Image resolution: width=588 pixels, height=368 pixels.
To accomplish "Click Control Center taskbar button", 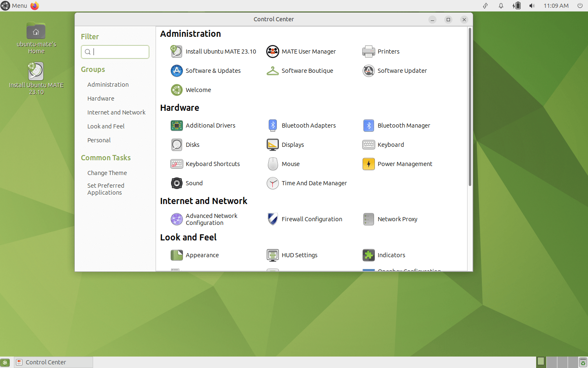I will pos(53,362).
